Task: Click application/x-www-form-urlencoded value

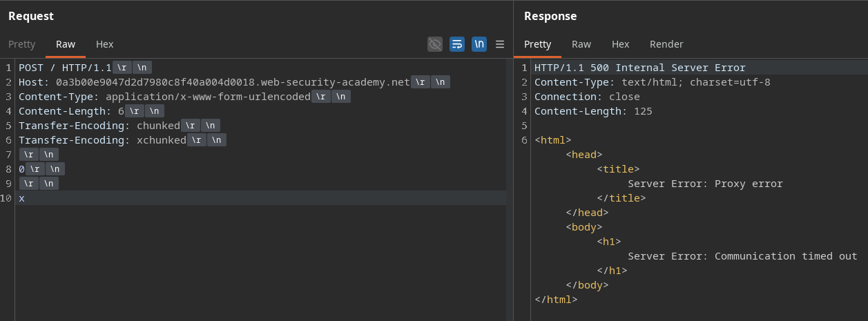Action: [x=208, y=97]
